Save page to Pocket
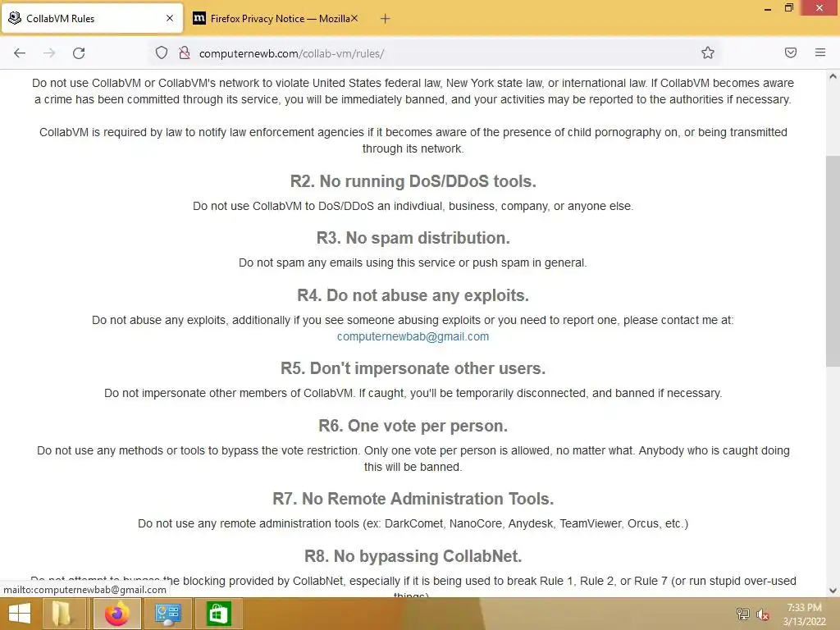 pos(791,52)
